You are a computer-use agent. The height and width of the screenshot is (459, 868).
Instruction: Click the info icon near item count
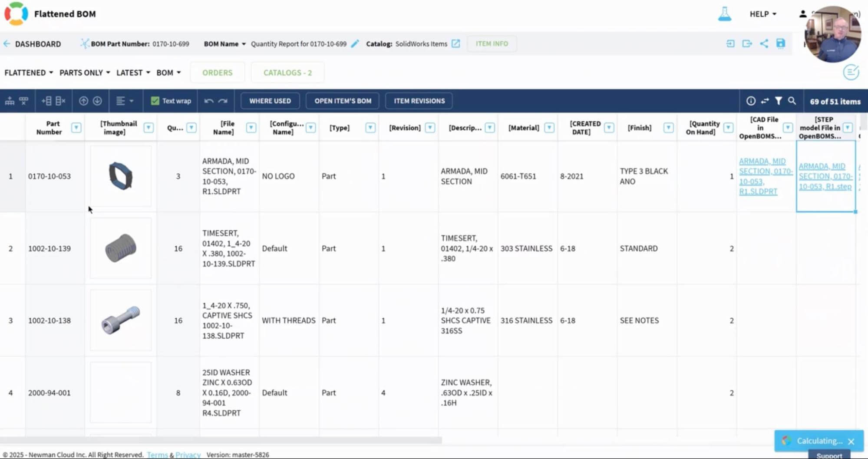[x=751, y=101]
